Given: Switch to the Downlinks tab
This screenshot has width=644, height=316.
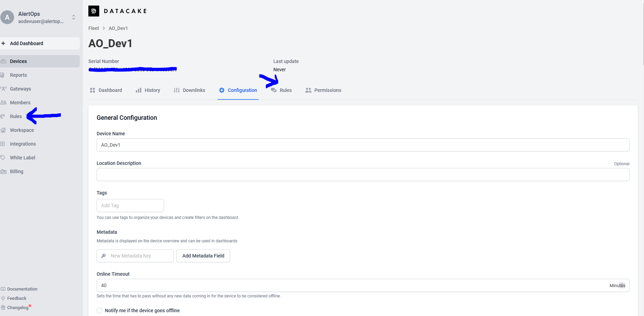Looking at the screenshot, I should [190, 90].
